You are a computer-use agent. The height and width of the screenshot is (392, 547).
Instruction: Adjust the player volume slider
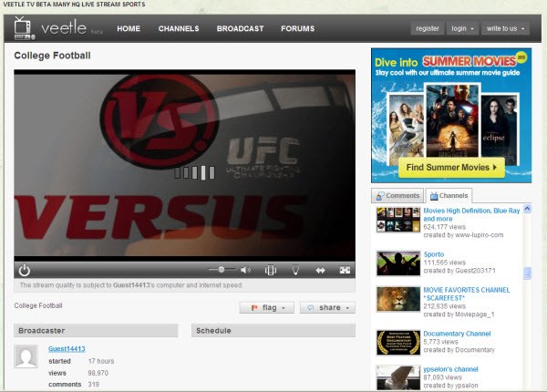click(x=222, y=270)
